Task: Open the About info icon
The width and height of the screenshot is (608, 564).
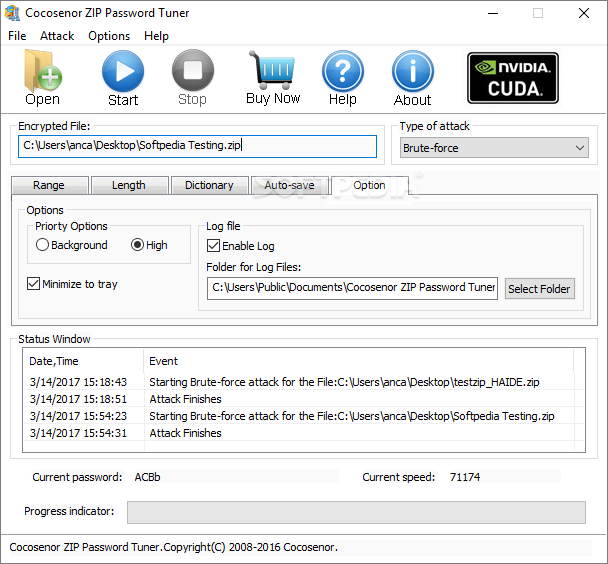Action: coord(413,71)
